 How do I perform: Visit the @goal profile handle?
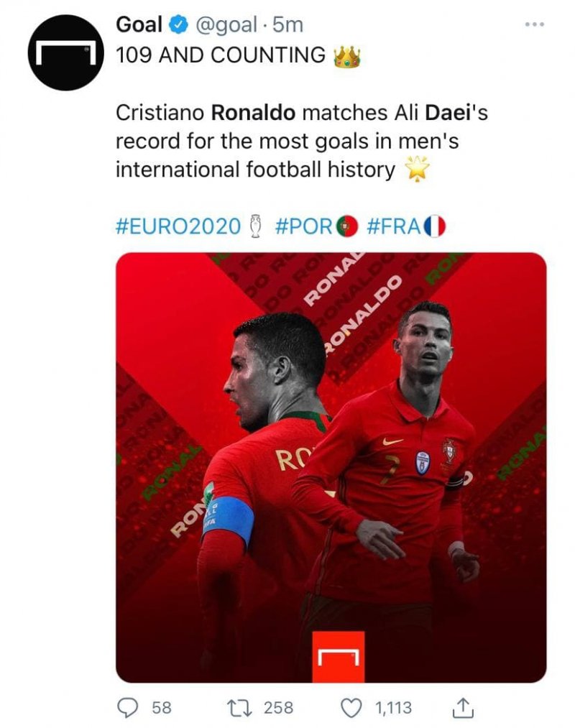coord(224,23)
